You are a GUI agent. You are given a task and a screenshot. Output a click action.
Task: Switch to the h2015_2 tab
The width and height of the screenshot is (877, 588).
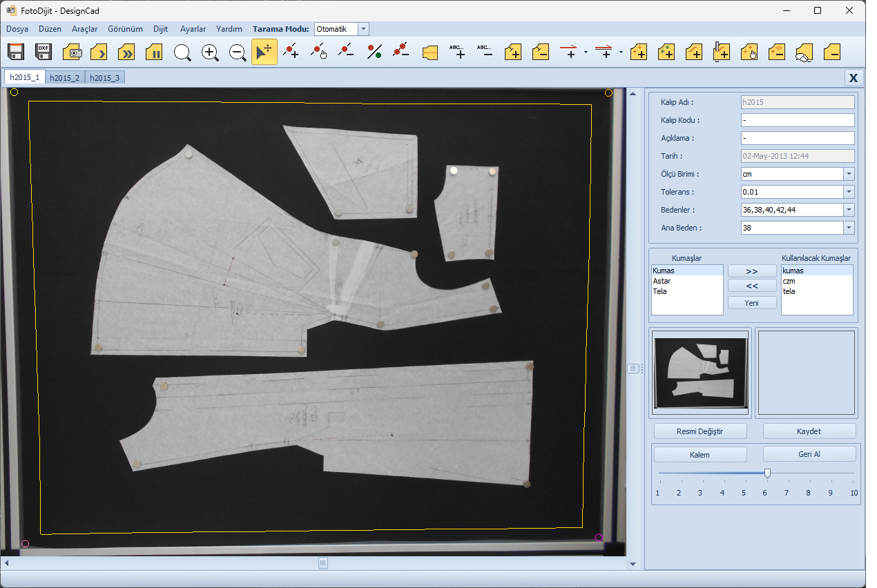(65, 78)
